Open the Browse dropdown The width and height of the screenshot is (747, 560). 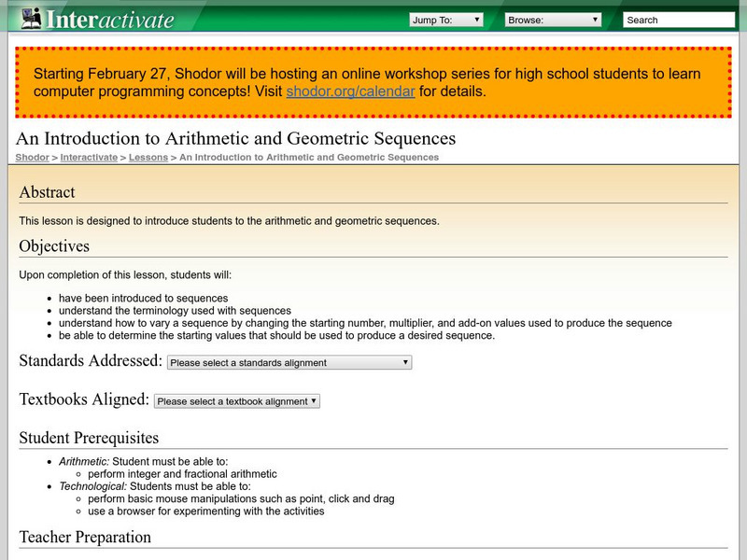[553, 20]
